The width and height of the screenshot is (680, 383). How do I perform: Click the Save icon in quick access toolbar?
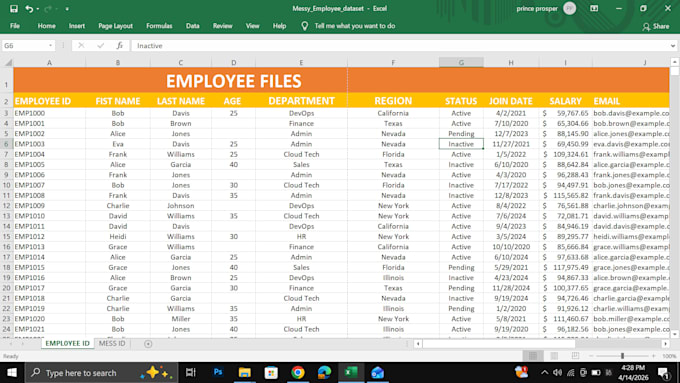(x=14, y=9)
